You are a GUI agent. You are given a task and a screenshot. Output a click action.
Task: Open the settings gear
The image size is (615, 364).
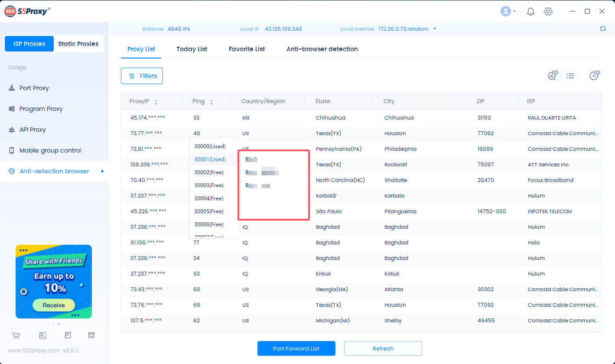(548, 12)
